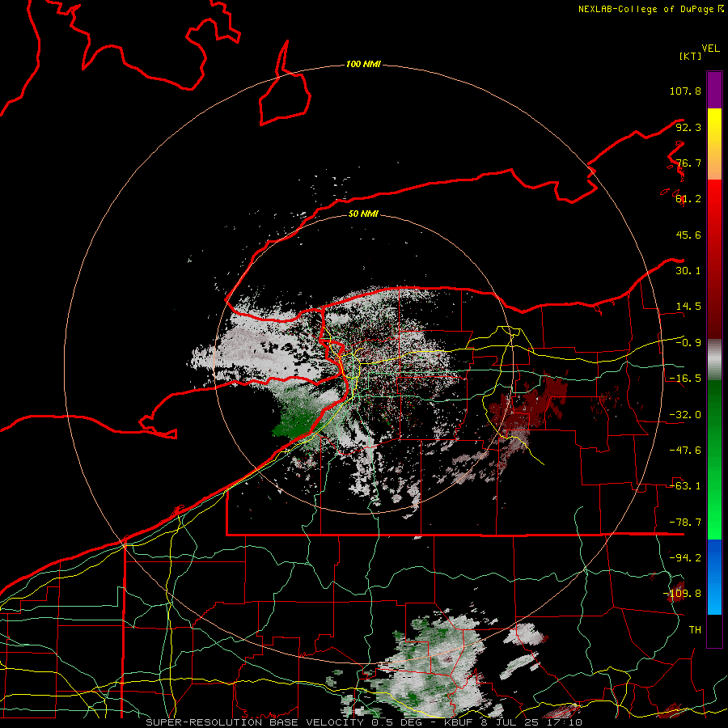Click the yellow-orange segment of the color bar

click(714, 144)
